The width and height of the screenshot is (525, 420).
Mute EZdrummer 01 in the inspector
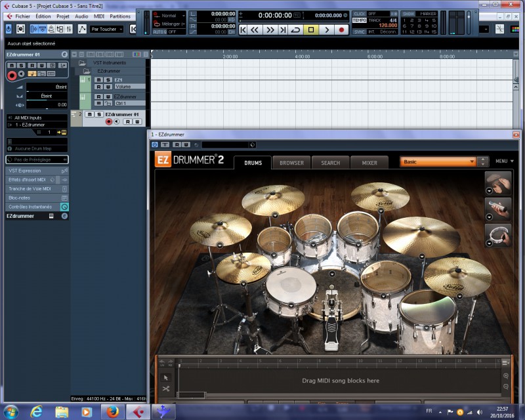[x=12, y=66]
